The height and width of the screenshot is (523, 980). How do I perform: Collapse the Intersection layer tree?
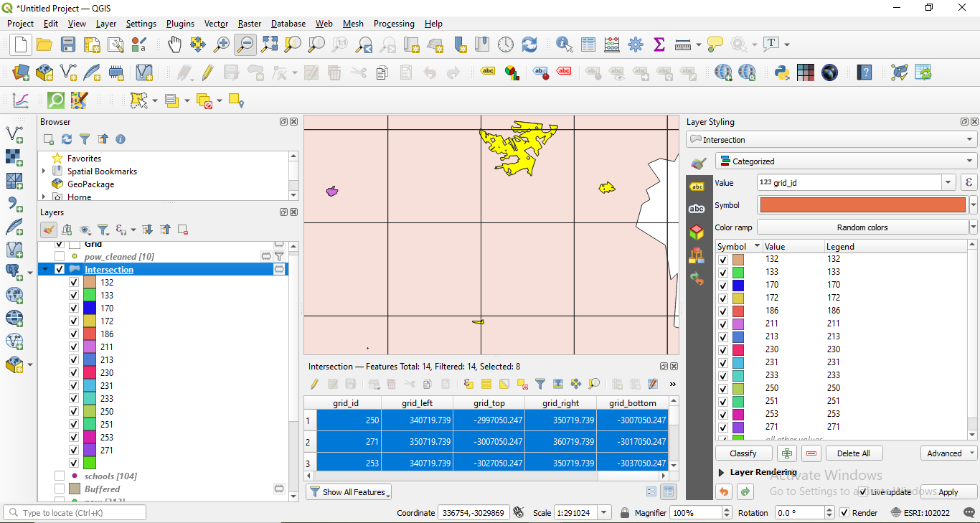45,270
